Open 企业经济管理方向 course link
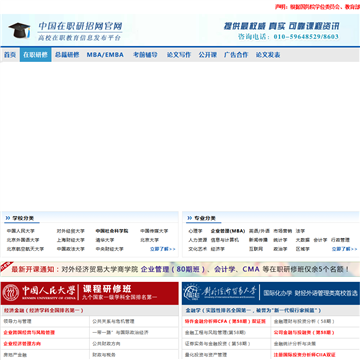Screen dimensions: 360x360 pos(22,343)
